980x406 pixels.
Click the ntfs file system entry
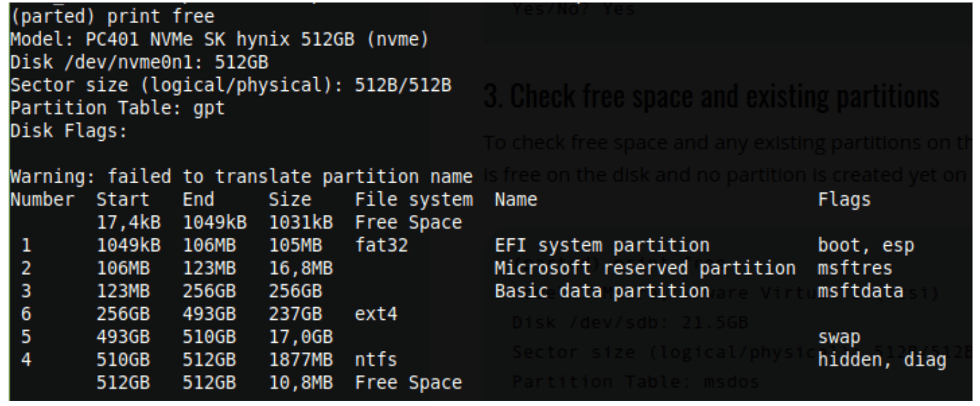tap(376, 360)
